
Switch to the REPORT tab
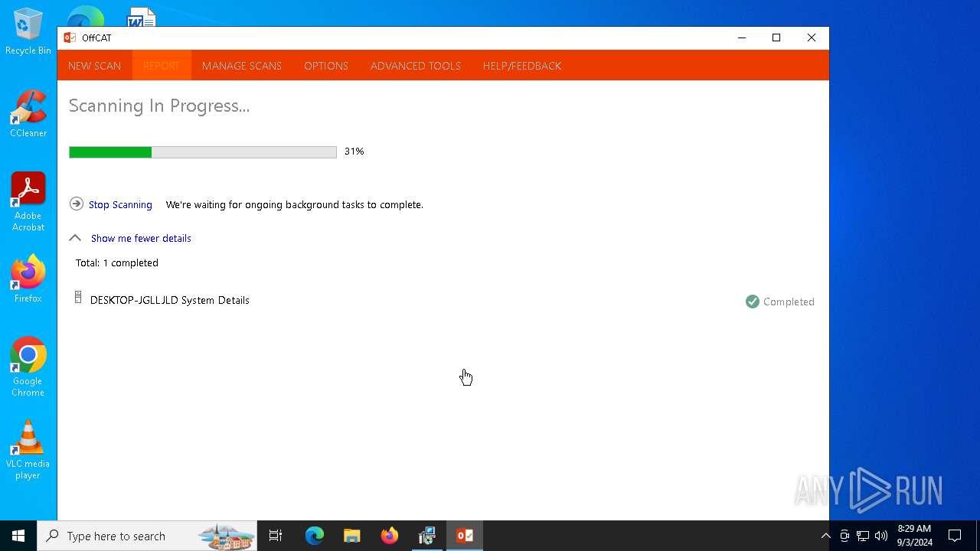click(161, 66)
